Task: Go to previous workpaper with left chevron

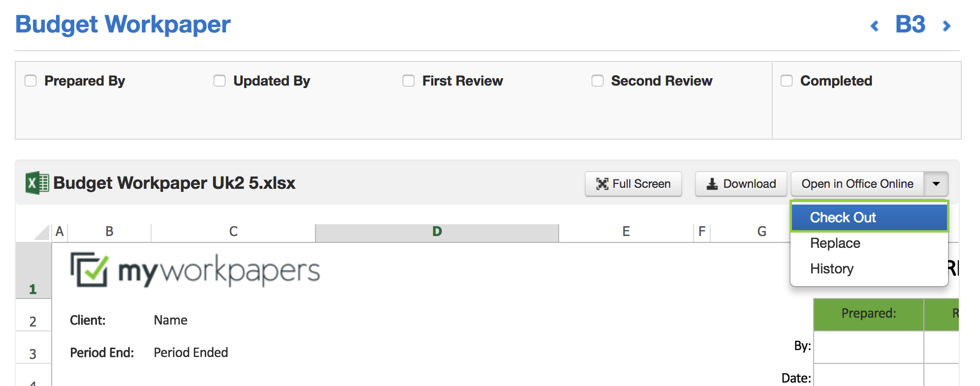Action: pyautogui.click(x=874, y=26)
